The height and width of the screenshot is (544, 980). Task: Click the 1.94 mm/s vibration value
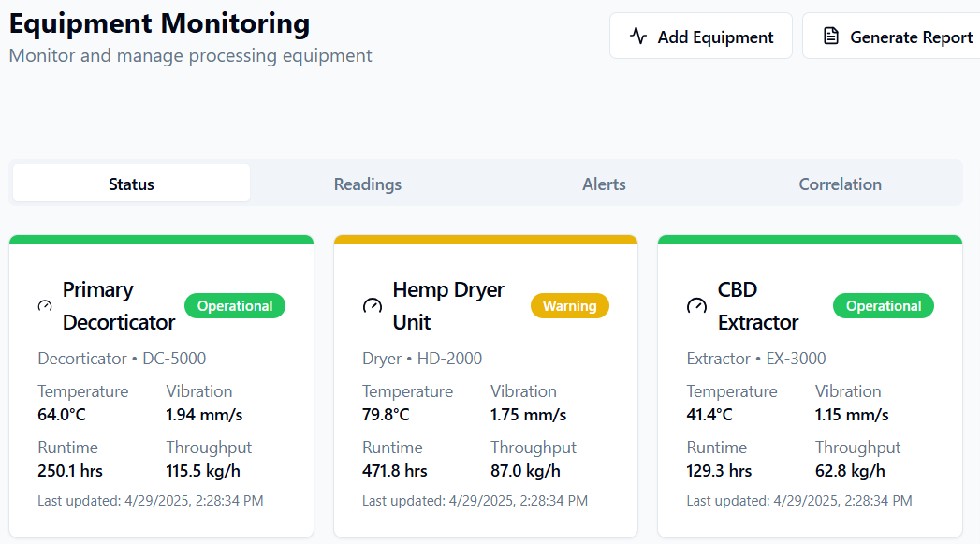tap(204, 415)
